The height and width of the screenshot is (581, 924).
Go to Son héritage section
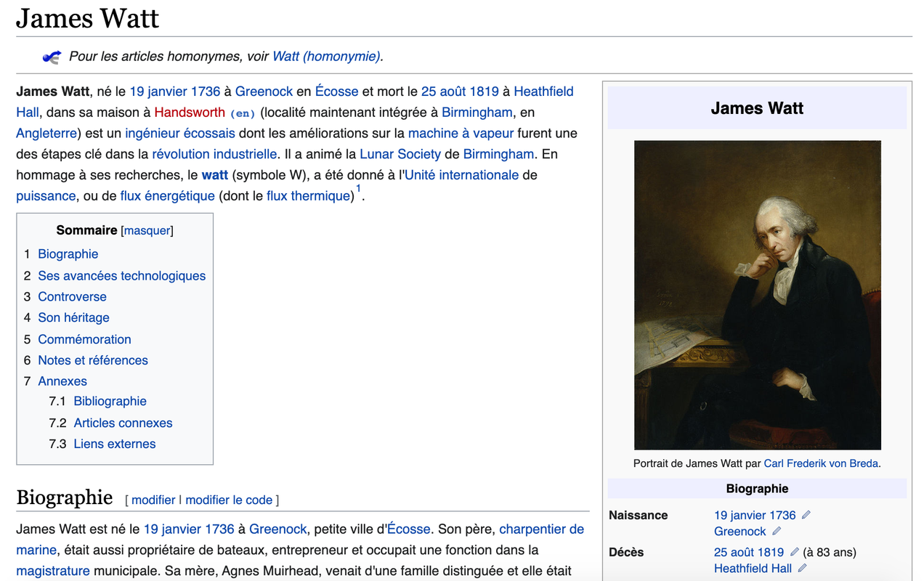point(73,318)
